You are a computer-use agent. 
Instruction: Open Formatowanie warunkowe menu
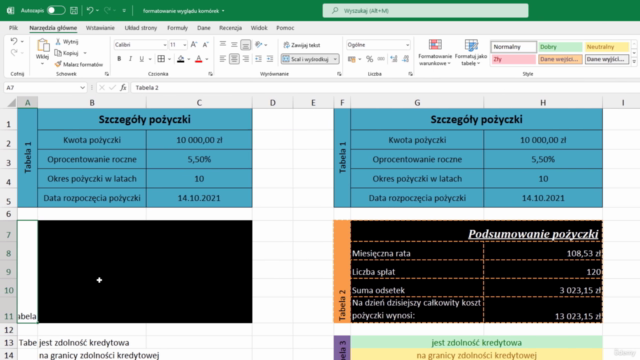coord(435,52)
